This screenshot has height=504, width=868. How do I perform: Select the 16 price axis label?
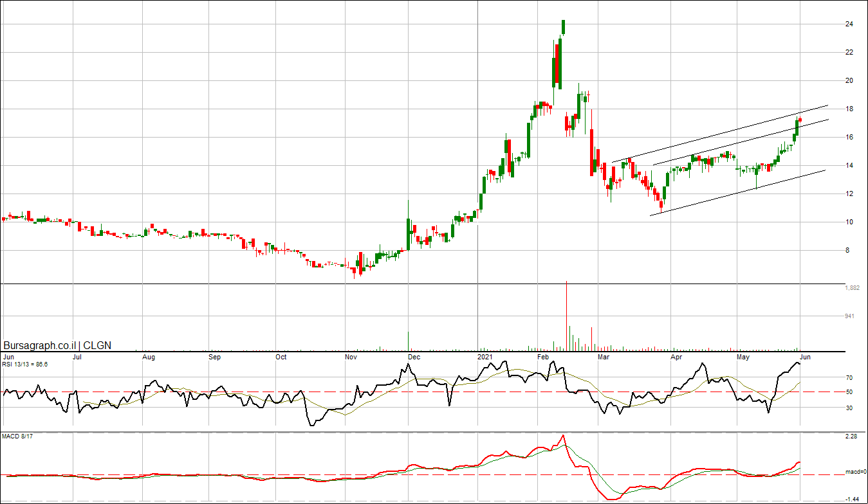click(x=849, y=138)
